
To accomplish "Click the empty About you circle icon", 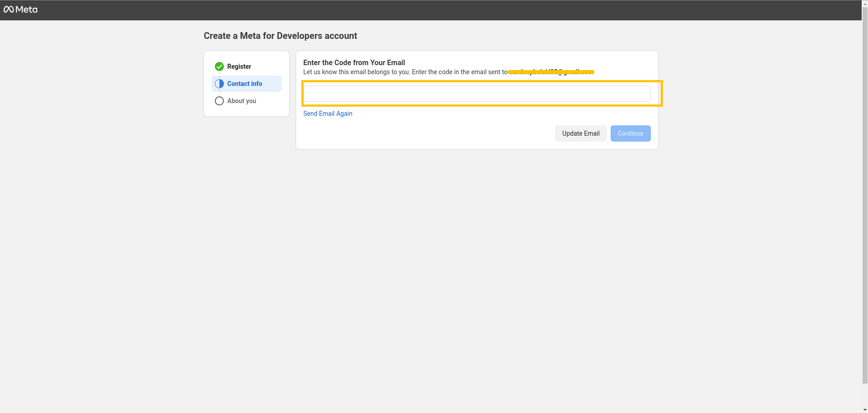I will pyautogui.click(x=219, y=101).
